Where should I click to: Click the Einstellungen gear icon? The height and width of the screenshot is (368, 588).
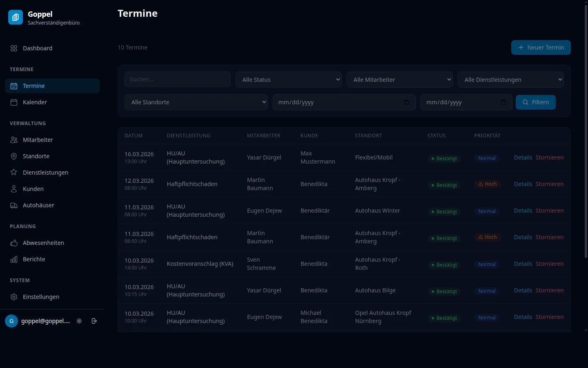tap(14, 297)
